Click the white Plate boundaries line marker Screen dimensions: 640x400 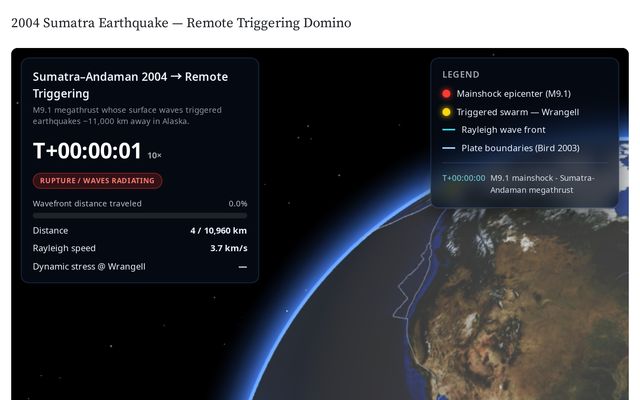tap(449, 148)
